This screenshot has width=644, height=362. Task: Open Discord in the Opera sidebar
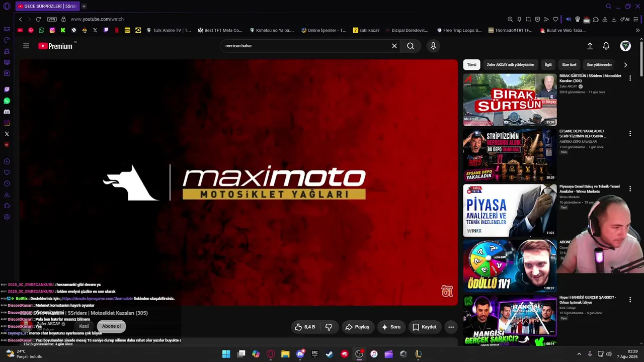pos(7,112)
